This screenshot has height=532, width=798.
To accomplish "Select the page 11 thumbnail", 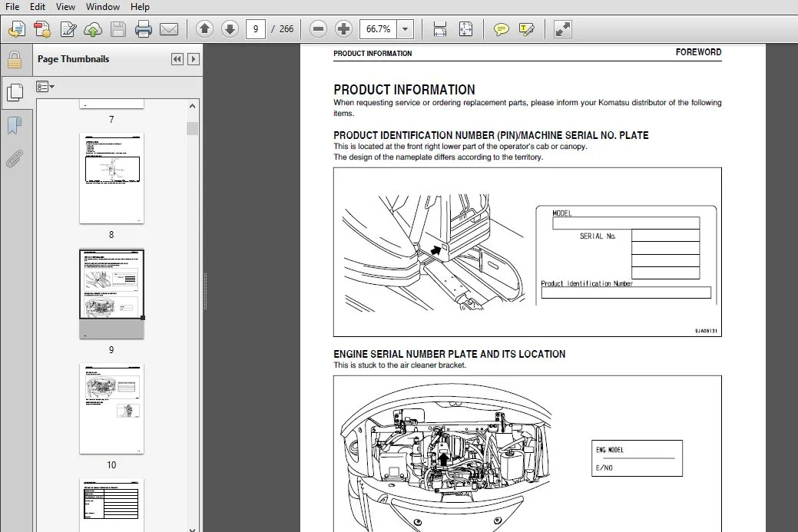I will (x=111, y=504).
